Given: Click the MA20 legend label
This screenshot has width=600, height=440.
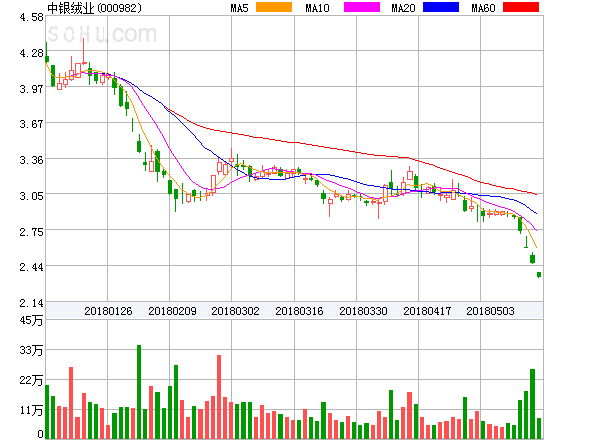Looking at the screenshot, I should (x=403, y=8).
